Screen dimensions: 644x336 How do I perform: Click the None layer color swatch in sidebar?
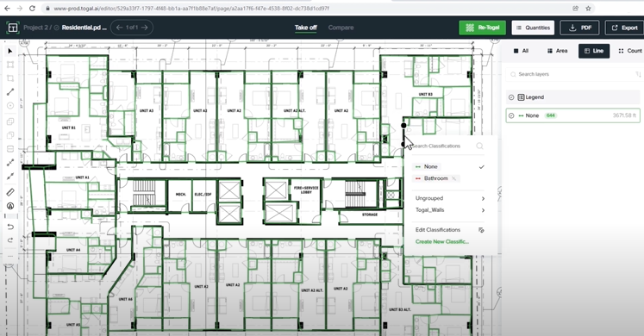(522, 115)
